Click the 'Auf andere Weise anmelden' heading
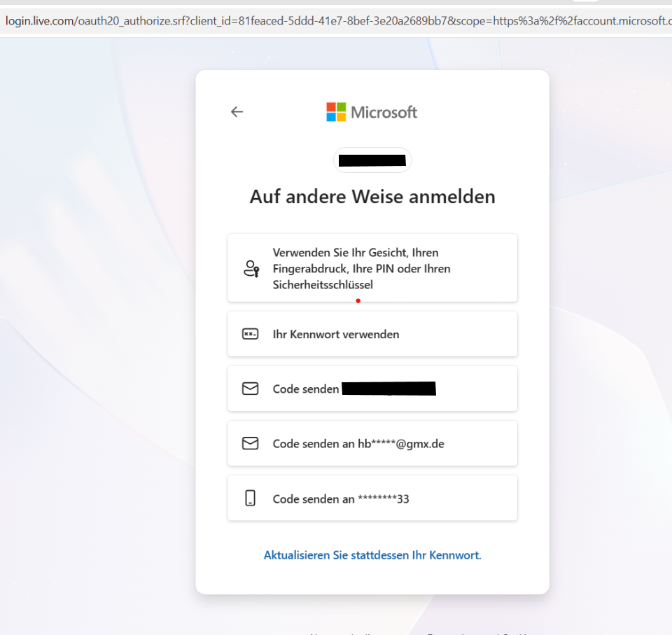Screen dimensions: 672x635 coord(372,197)
